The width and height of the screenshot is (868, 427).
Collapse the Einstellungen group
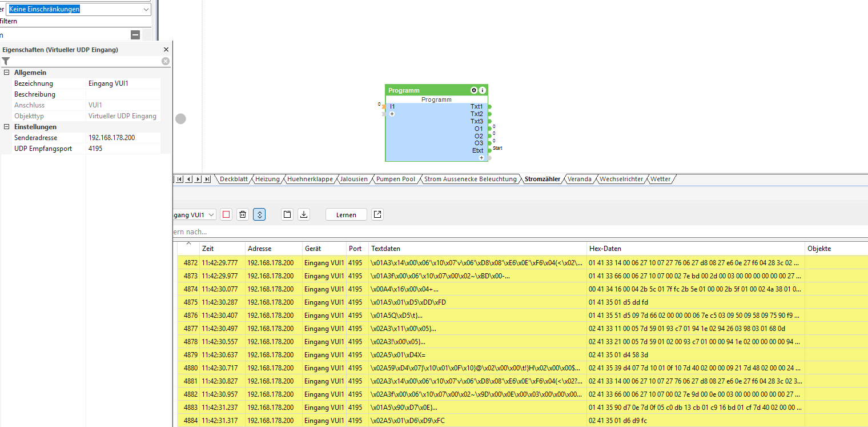6,127
